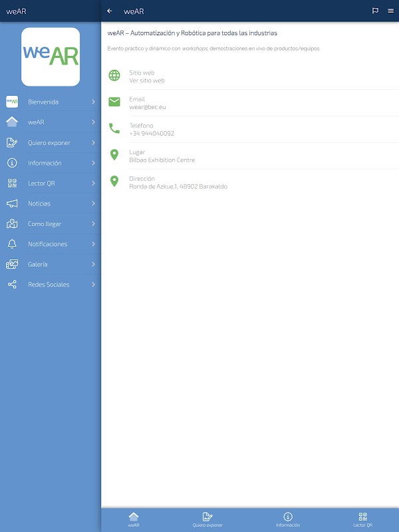Screen dimensions: 399x532
Task: Select the weAR text label in the sidebar
Action: [x=36, y=122]
